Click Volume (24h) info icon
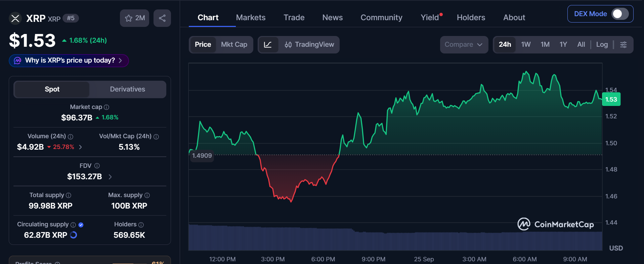Viewport: 644px width, 264px height. tap(71, 137)
